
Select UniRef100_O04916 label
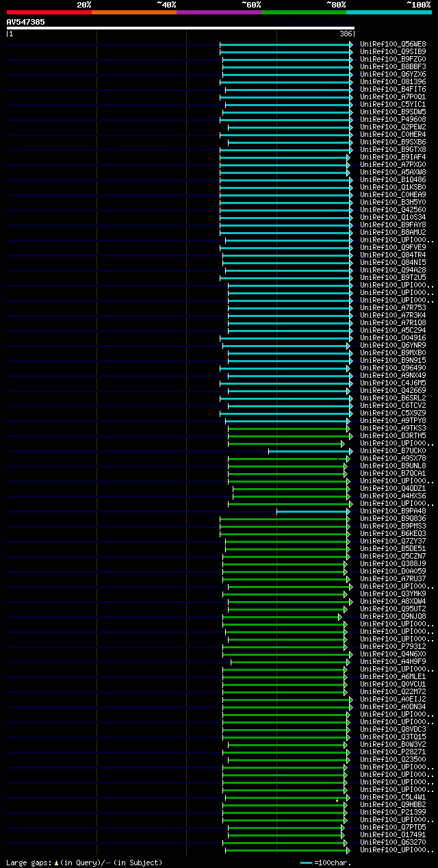[394, 337]
